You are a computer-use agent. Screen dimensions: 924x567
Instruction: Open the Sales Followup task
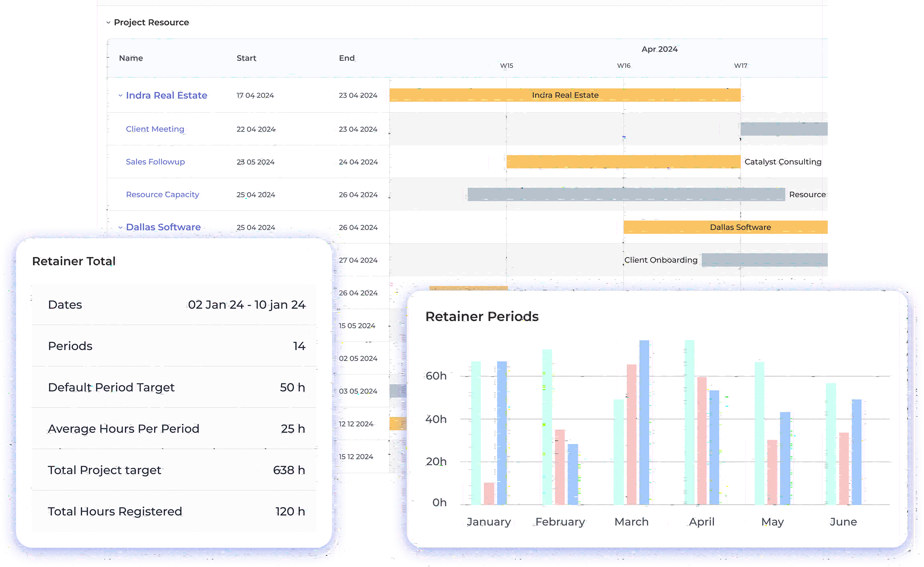point(155,162)
